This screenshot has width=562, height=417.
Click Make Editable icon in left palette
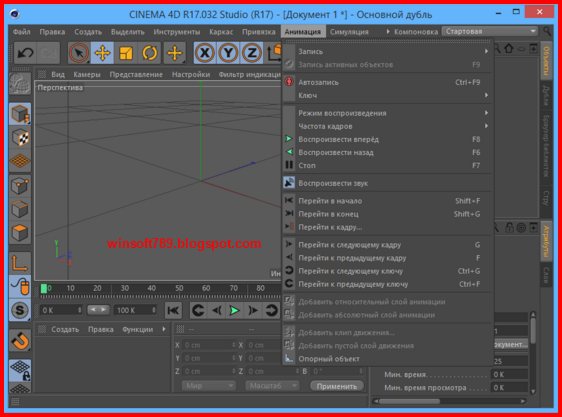click(x=20, y=84)
